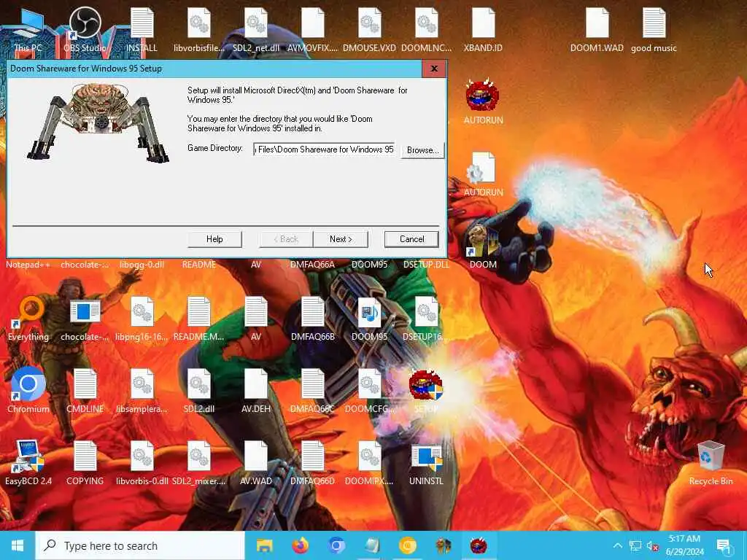This screenshot has height=560, width=747.
Task: Open the notification center icon
Action: click(724, 545)
